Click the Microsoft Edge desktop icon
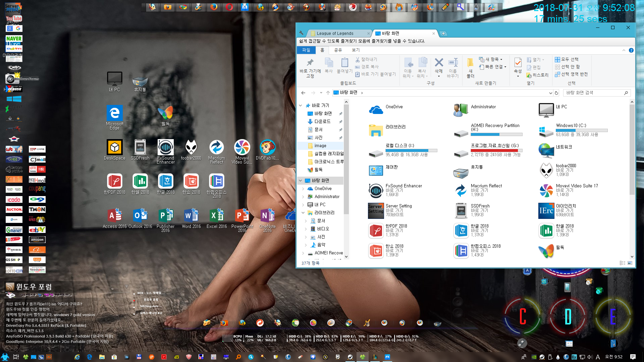 (x=114, y=117)
